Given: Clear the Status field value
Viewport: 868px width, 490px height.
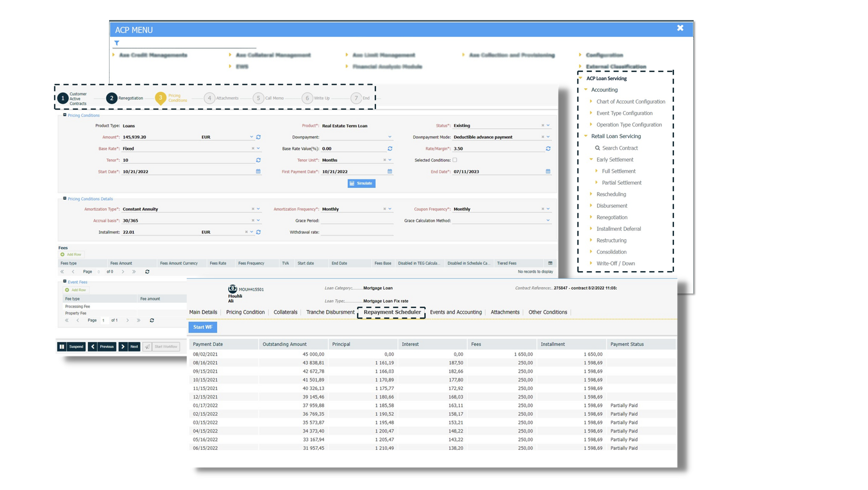Looking at the screenshot, I should point(543,125).
